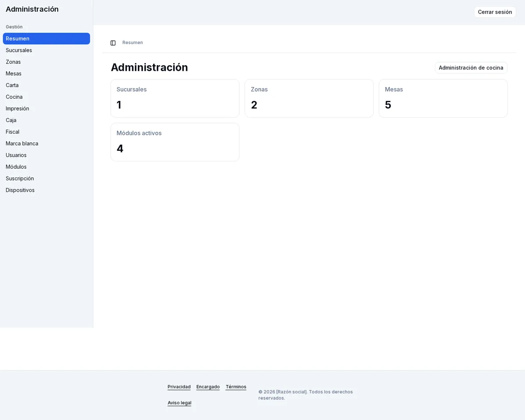Open Administración de cocina

(471, 68)
